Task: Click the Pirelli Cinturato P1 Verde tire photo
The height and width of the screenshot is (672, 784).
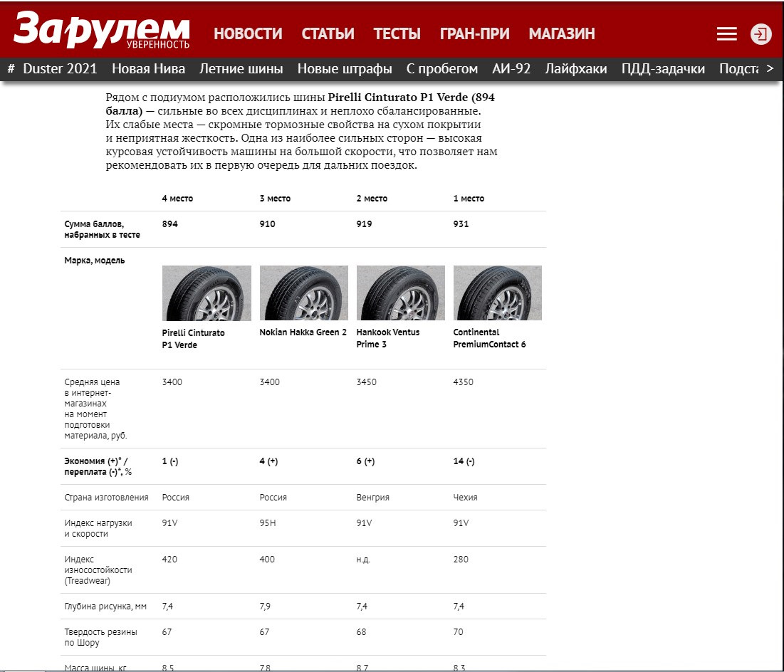Action: [207, 293]
